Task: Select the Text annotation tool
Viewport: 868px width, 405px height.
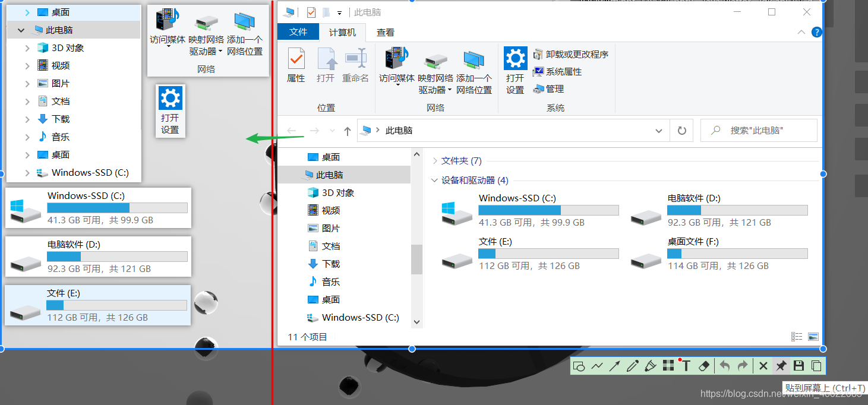Action: coord(686,366)
